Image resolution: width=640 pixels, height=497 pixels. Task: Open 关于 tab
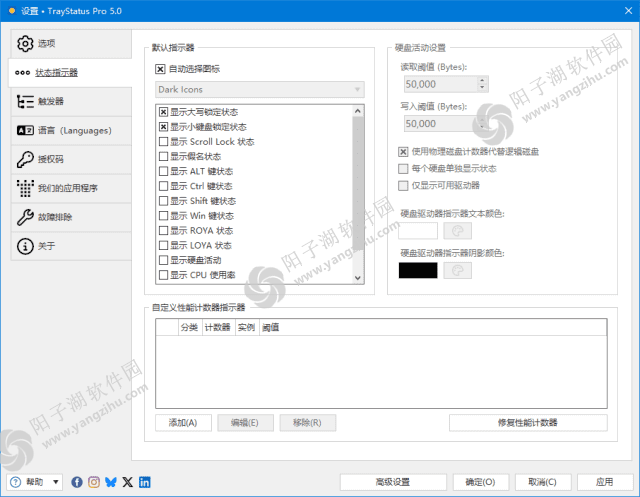point(71,246)
